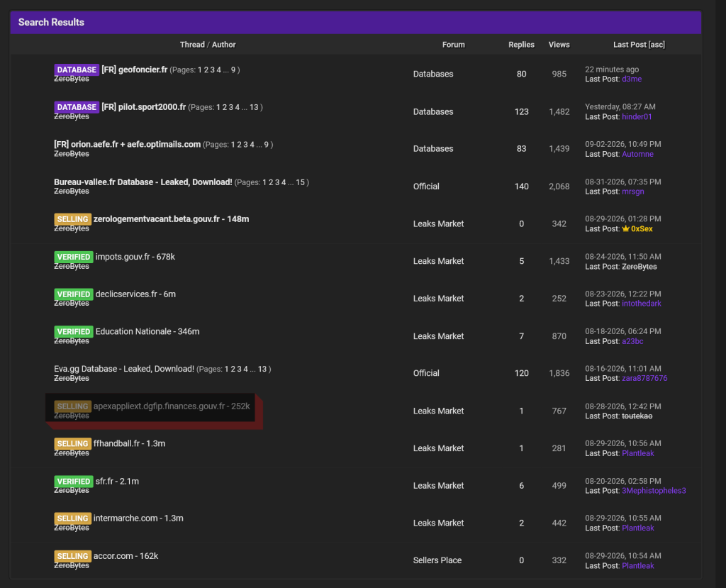This screenshot has width=726, height=588.
Task: Click SELLING prefix tag on zerologementvacant thread
Action: pos(73,219)
